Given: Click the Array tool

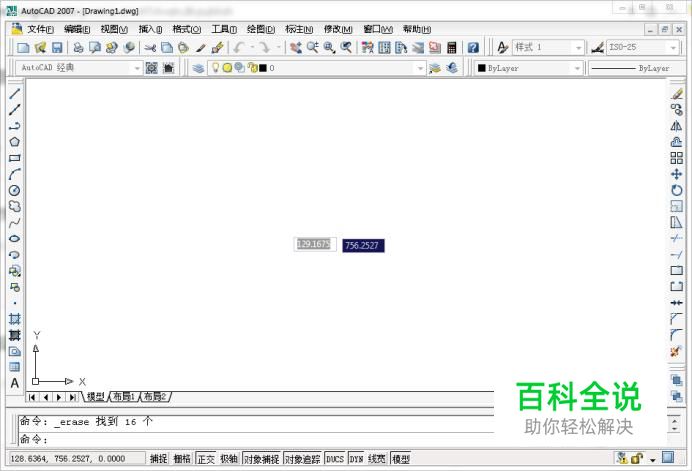Looking at the screenshot, I should tap(677, 158).
